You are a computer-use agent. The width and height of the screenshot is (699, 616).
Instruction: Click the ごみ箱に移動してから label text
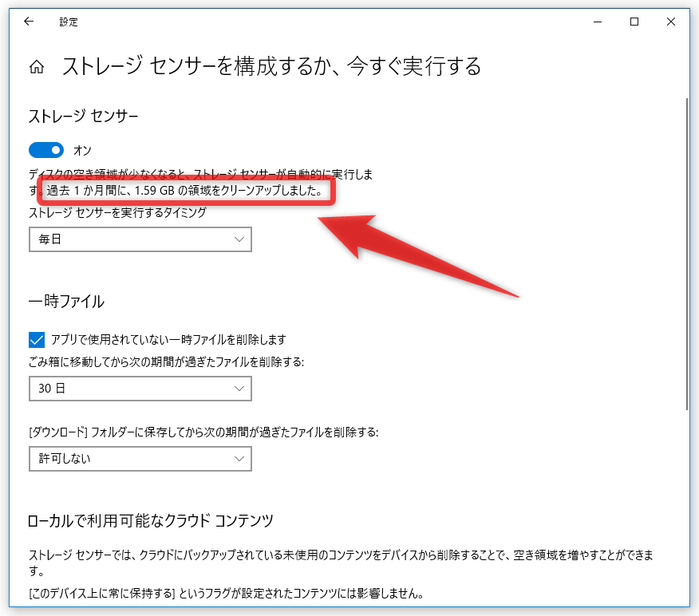[166, 361]
